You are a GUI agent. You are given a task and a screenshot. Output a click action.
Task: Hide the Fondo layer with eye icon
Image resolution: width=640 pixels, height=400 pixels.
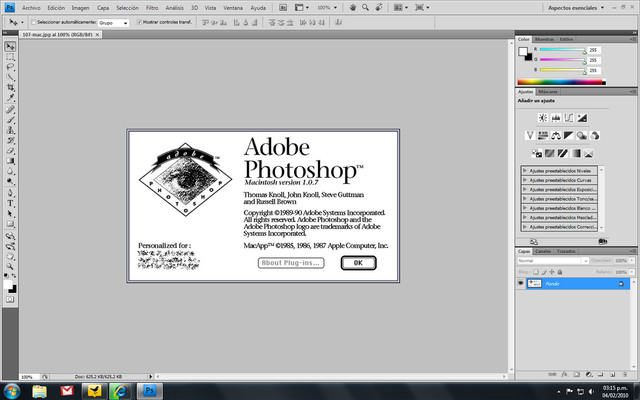[521, 283]
